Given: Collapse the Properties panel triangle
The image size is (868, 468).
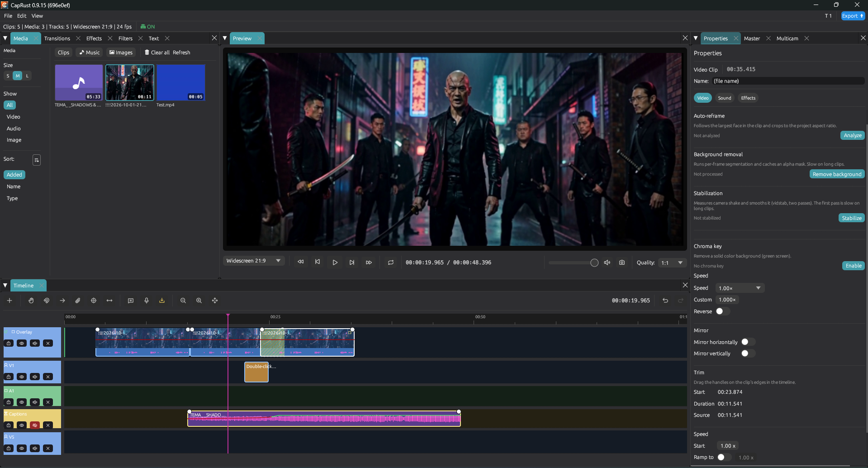Looking at the screenshot, I should [x=696, y=38].
